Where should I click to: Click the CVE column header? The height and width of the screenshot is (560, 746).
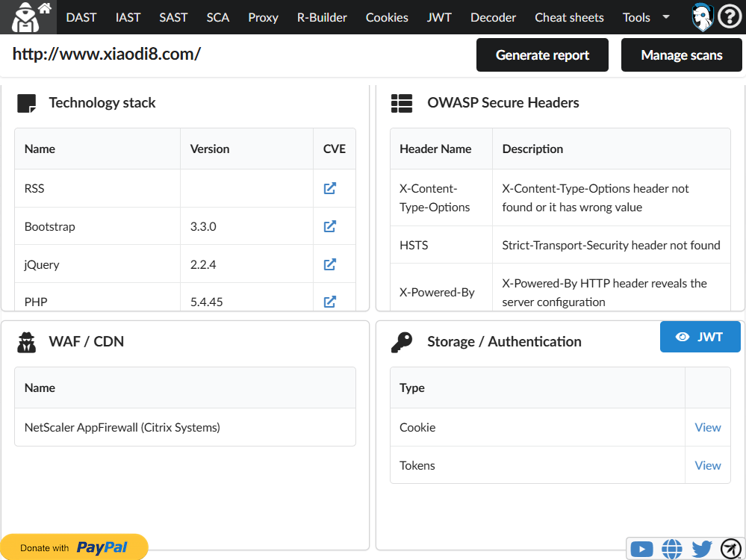pyautogui.click(x=335, y=149)
